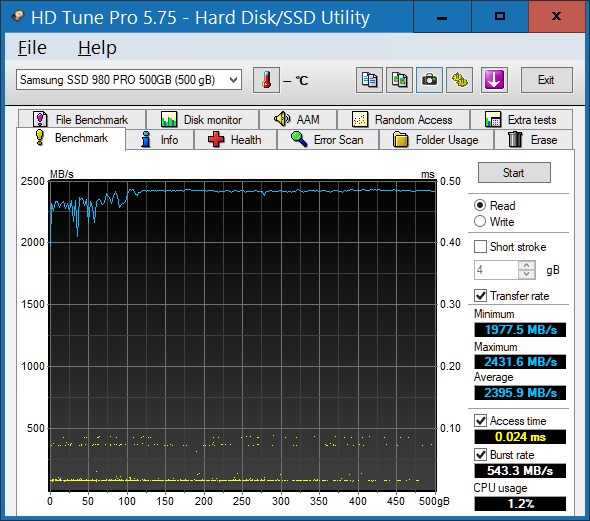Open the File Benchmark tab
Screen dimensions: 590x521
click(82, 120)
